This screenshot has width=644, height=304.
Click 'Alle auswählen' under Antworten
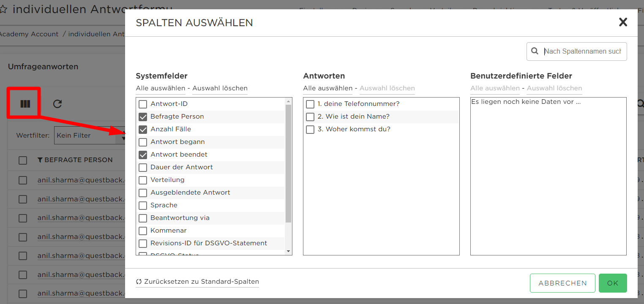[328, 88]
